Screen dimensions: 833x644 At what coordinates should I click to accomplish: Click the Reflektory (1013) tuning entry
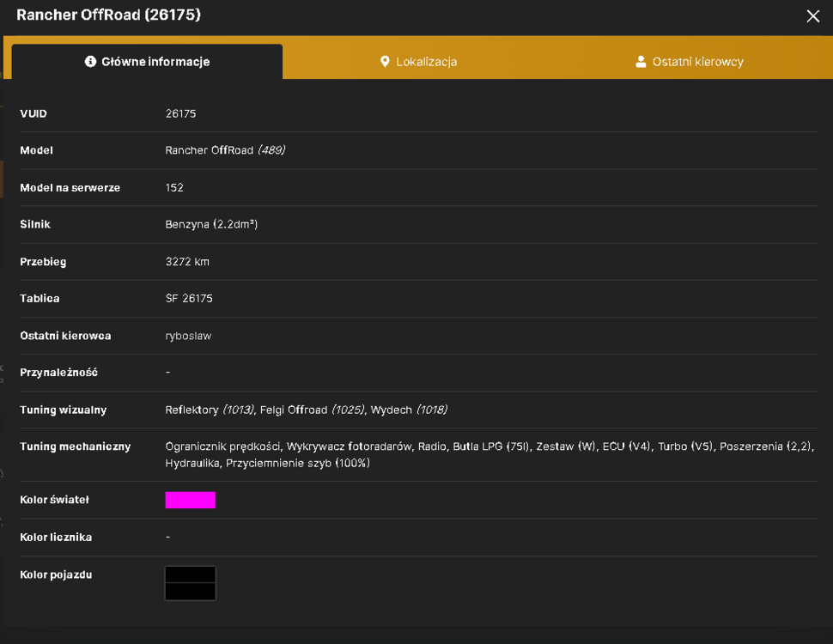[x=210, y=410]
